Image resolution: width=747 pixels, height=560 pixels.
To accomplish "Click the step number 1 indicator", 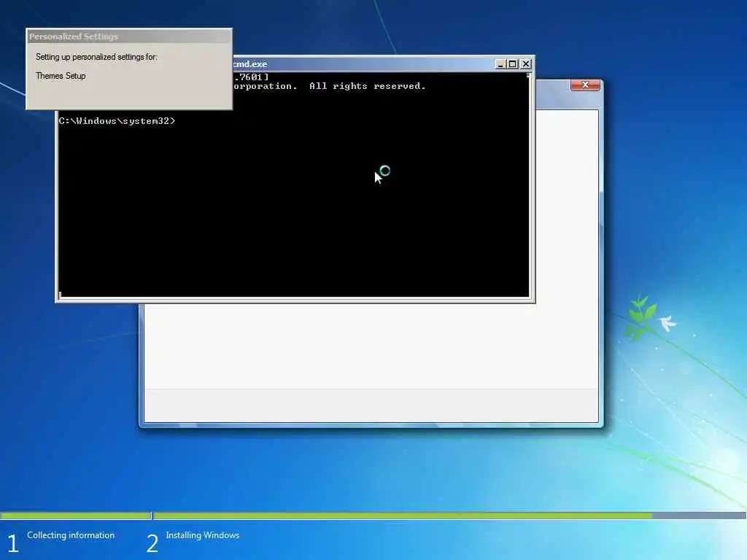I will pyautogui.click(x=13, y=543).
